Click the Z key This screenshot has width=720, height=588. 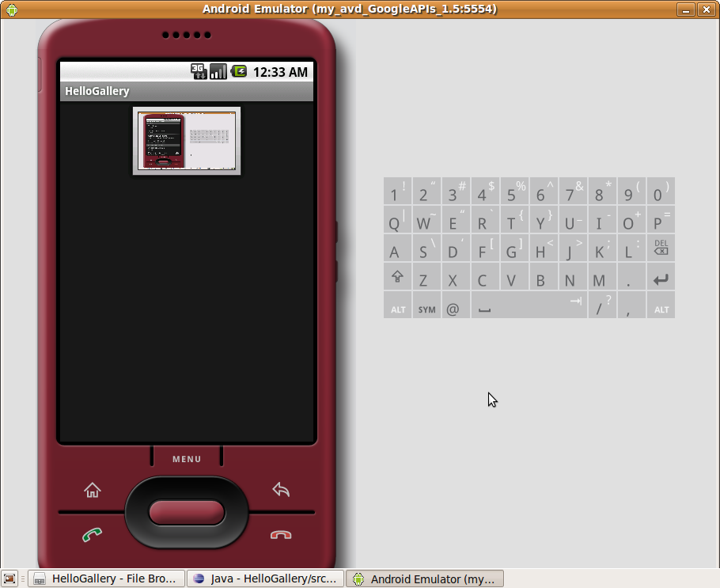tap(427, 276)
